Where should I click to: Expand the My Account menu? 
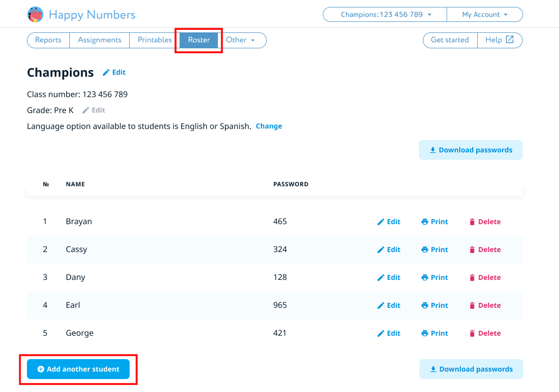[484, 14]
